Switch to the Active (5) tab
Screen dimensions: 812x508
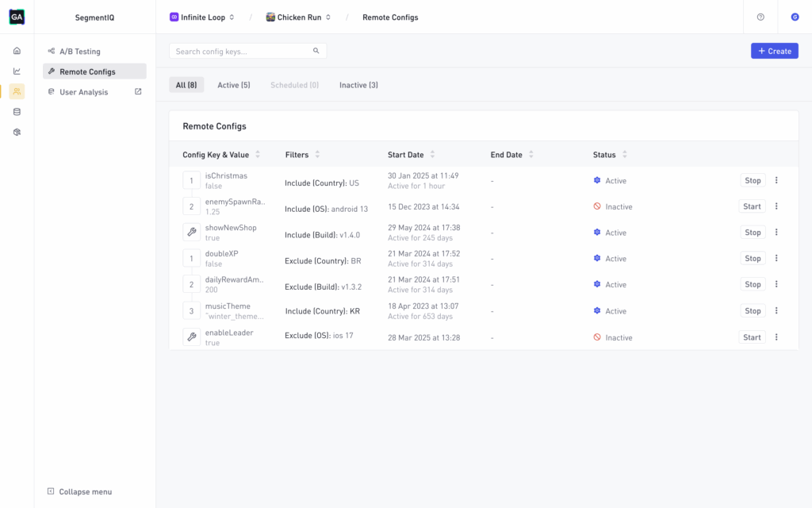(233, 85)
